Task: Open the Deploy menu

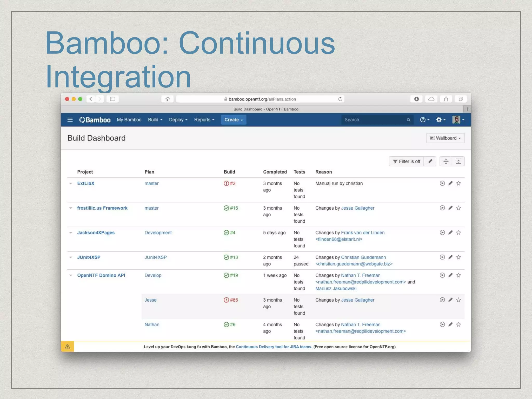Action: 178,120
